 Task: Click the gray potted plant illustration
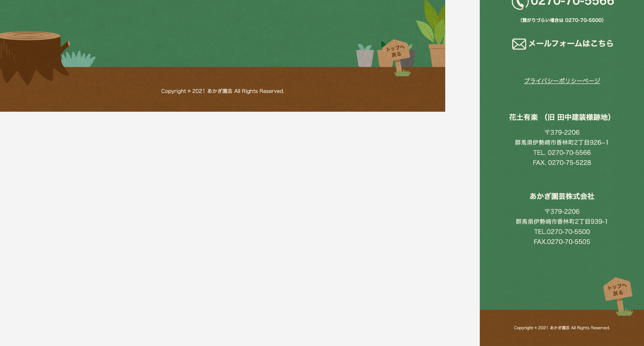point(365,56)
